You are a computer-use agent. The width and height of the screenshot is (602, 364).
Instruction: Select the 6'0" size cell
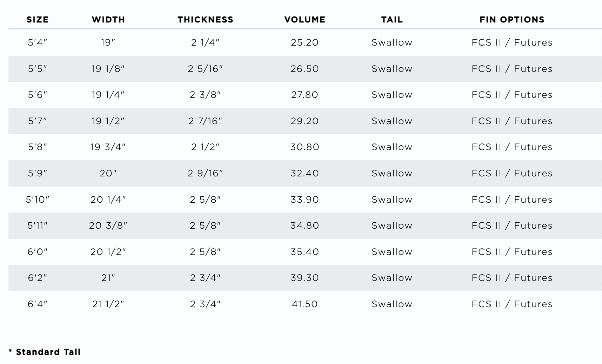tap(38, 252)
